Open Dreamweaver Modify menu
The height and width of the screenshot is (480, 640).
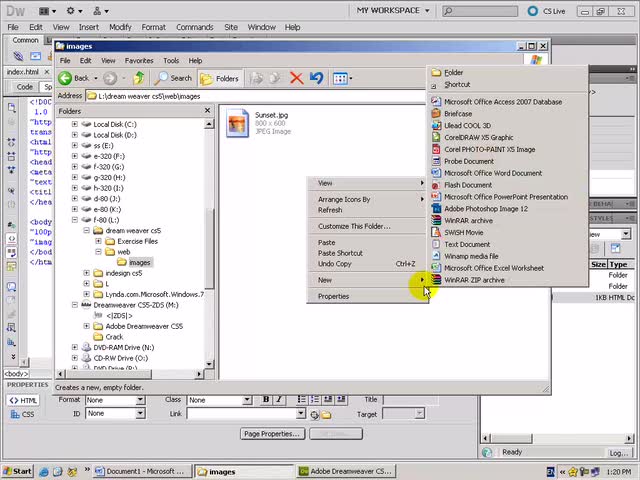pyautogui.click(x=120, y=27)
